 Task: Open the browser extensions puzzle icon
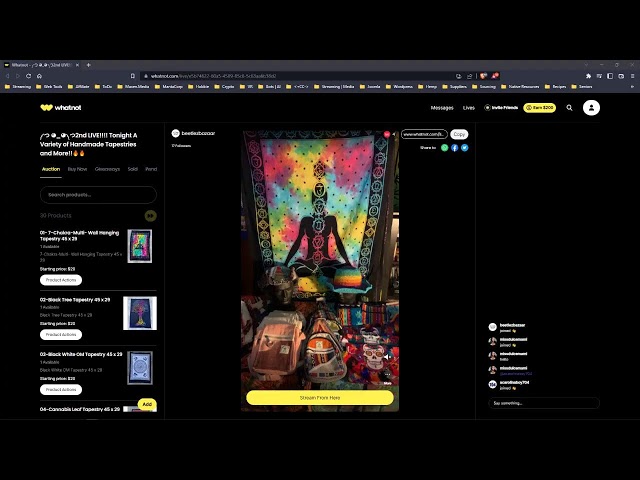(x=588, y=76)
